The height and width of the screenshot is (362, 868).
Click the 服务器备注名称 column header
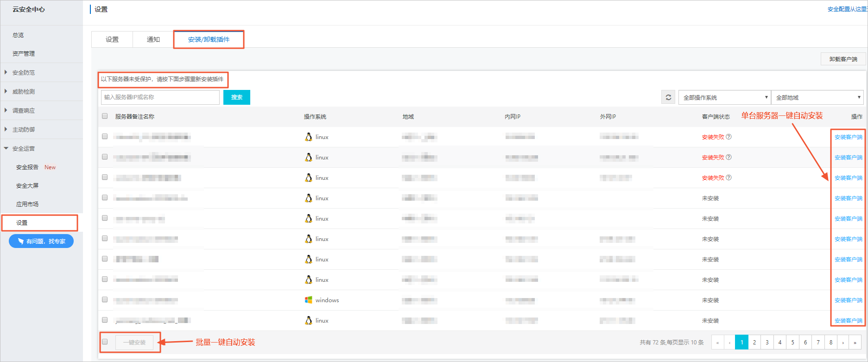(135, 117)
